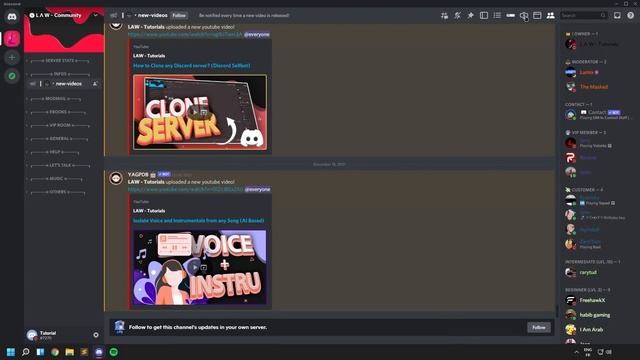
Task: Click the Tutorial user avatar
Action: pyautogui.click(x=32, y=335)
